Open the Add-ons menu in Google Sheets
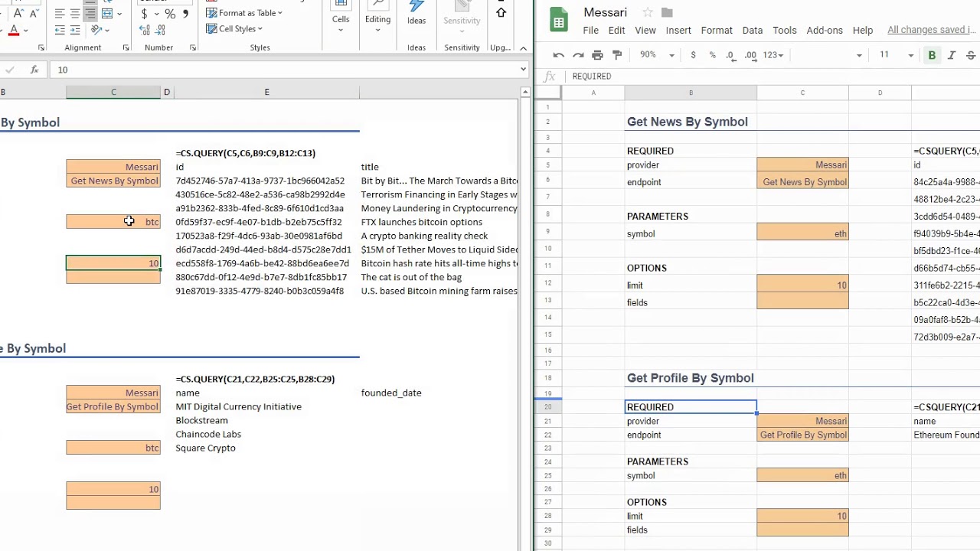The height and width of the screenshot is (551, 980). click(x=825, y=31)
